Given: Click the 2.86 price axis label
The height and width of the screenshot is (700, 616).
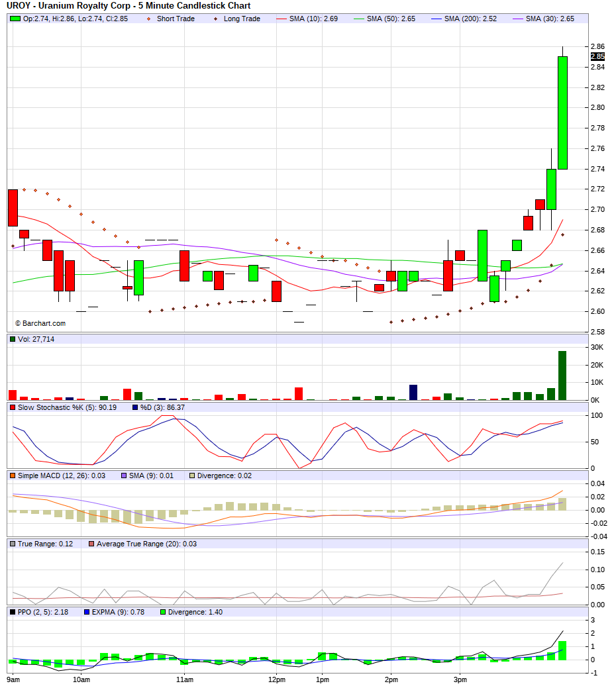Looking at the screenshot, I should [x=597, y=46].
